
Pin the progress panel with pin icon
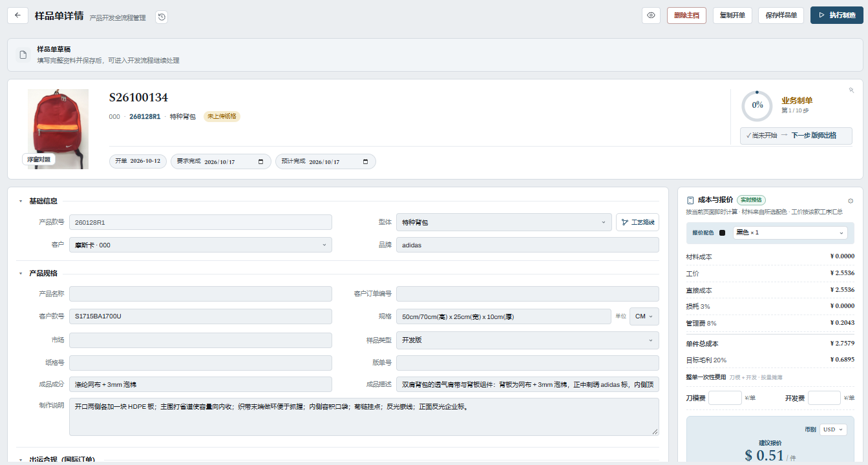(851, 90)
